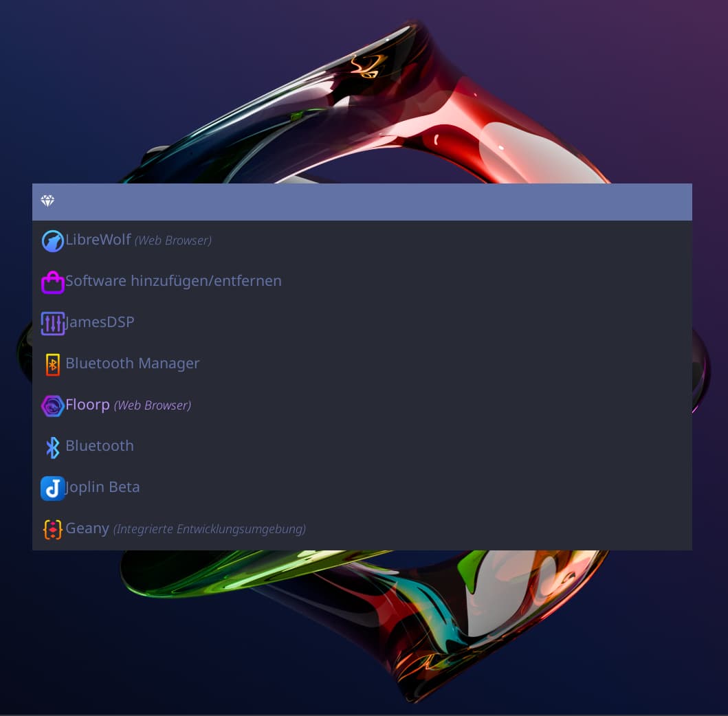The height and width of the screenshot is (716, 728).
Task: Choose the Bluetooth Manager entry text
Action: [x=132, y=363]
